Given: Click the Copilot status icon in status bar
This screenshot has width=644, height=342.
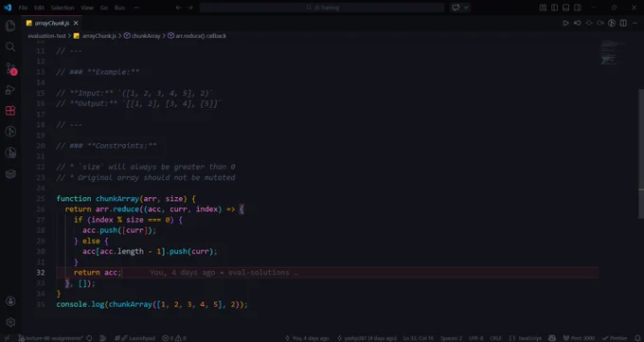Looking at the screenshot, I should coord(552,338).
